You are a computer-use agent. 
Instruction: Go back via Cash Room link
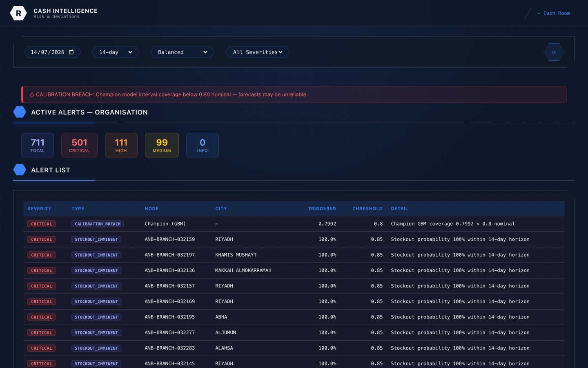[x=553, y=13]
